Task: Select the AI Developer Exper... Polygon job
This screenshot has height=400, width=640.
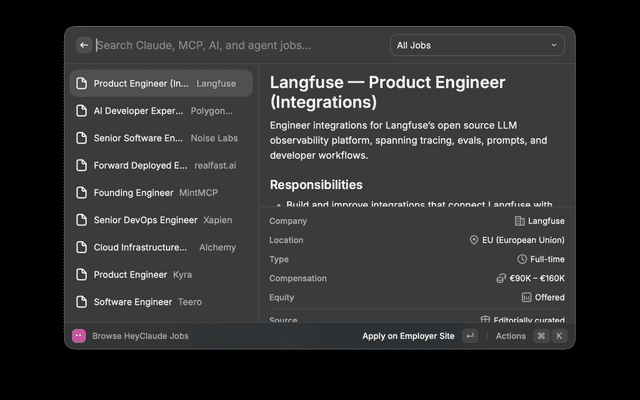Action: tap(161, 111)
